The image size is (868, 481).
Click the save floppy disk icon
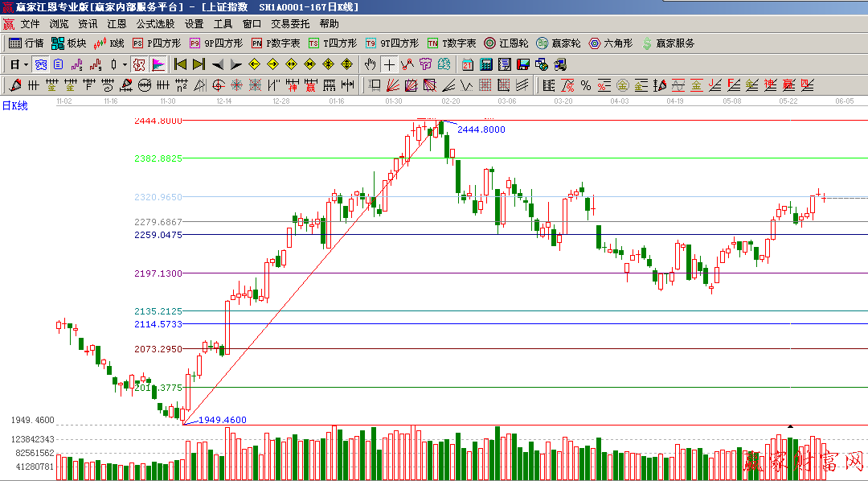coord(523,64)
